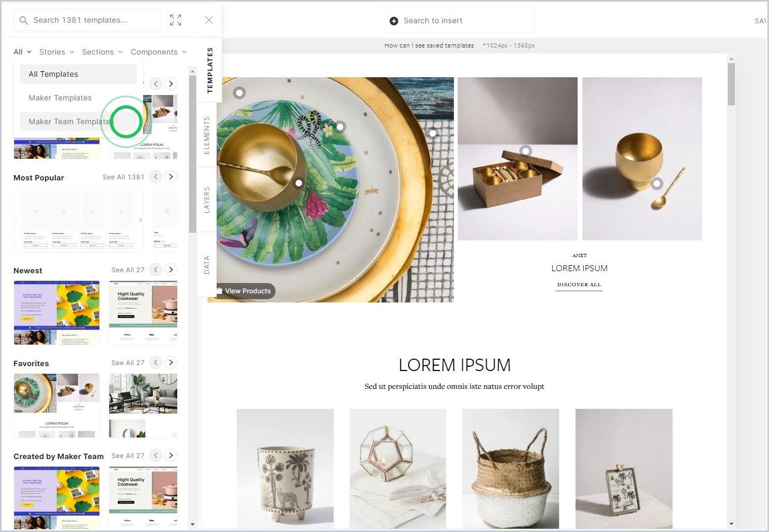Show next Newest templates
Viewport: 769px width, 532px height.
click(171, 270)
